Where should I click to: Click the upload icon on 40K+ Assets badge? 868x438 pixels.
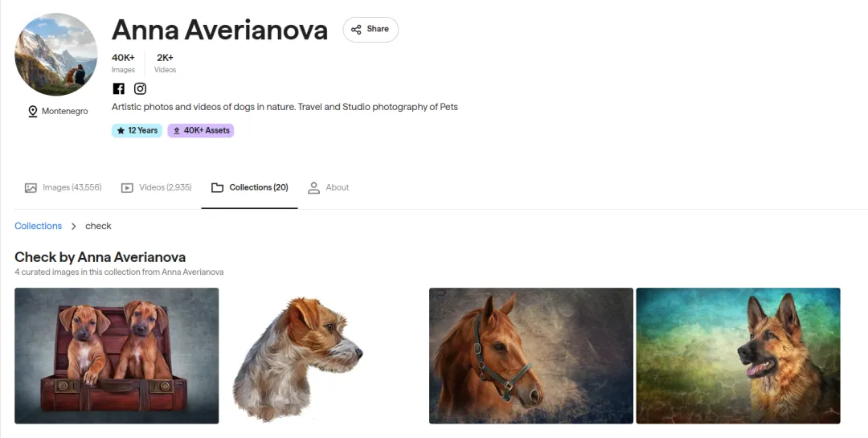177,130
